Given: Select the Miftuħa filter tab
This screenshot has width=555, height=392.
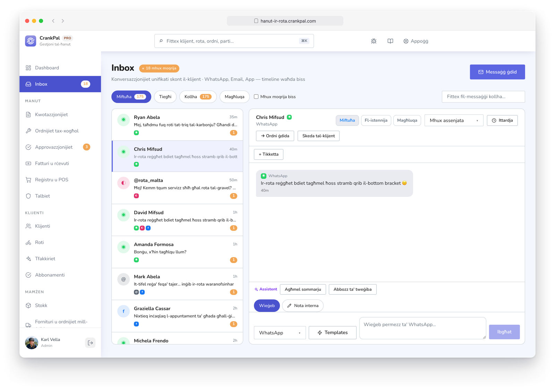Looking at the screenshot, I should coord(131,97).
